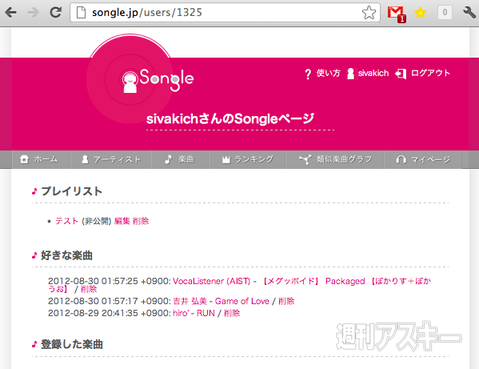479x369 pixels.
Task: Open the Gmail extension icon
Action: pyautogui.click(x=396, y=14)
